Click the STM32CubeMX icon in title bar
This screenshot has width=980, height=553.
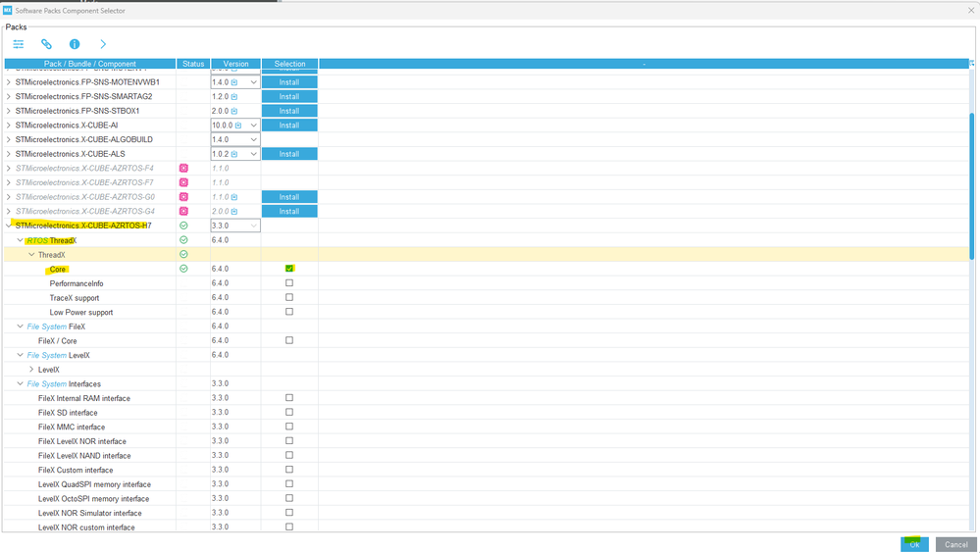coord(8,10)
